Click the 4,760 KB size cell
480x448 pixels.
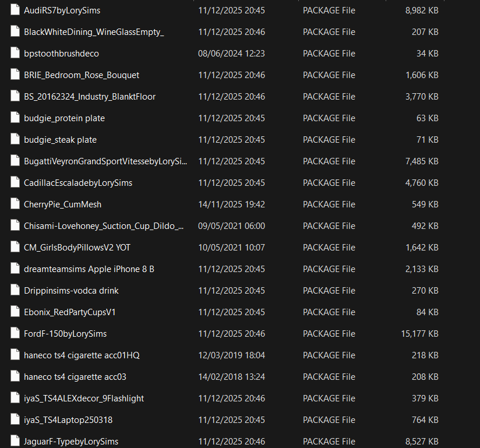coord(422,183)
